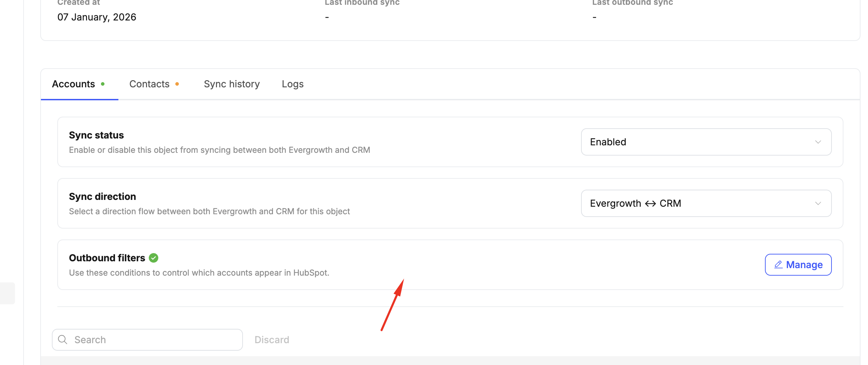Click the Accounts tab
This screenshot has height=365, width=868.
click(73, 84)
